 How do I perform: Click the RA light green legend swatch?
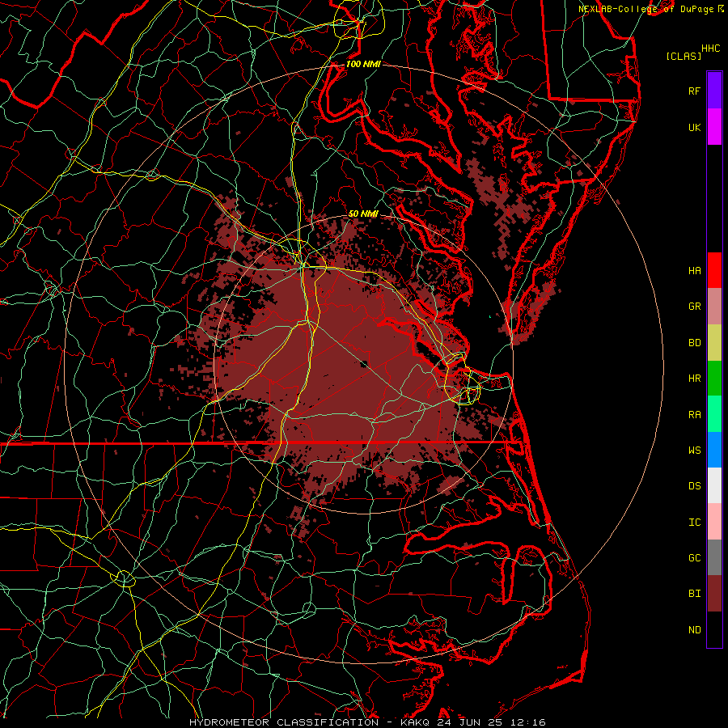point(714,414)
